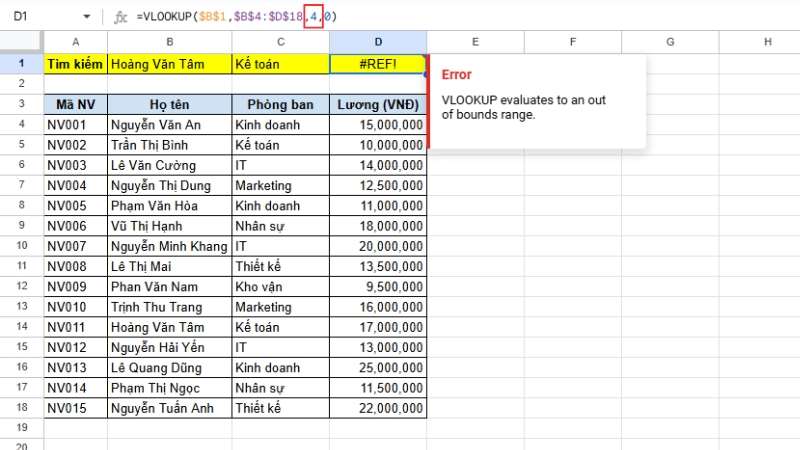Select the column A header
The height and width of the screenshot is (450, 800).
click(x=75, y=41)
